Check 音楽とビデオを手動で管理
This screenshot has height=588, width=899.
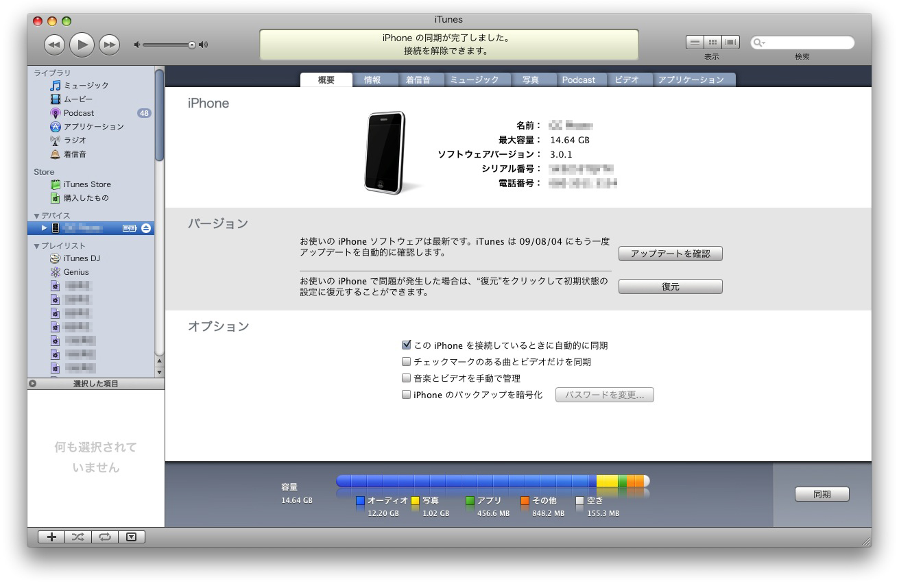pyautogui.click(x=407, y=378)
